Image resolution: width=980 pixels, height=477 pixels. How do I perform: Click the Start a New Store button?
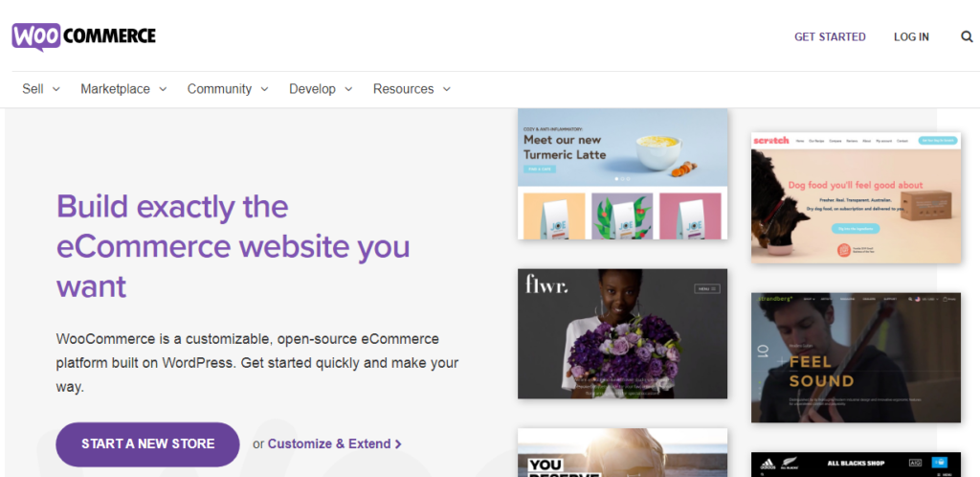coord(147,443)
